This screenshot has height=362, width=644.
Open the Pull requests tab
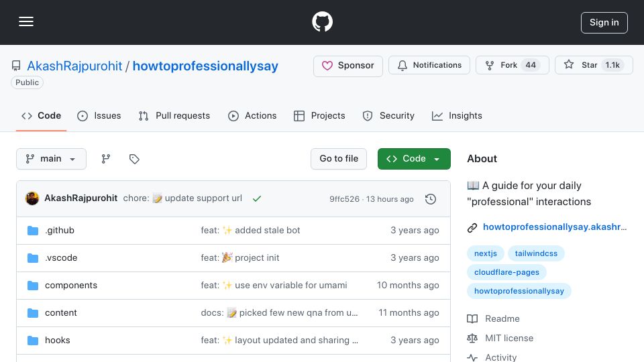[174, 116]
